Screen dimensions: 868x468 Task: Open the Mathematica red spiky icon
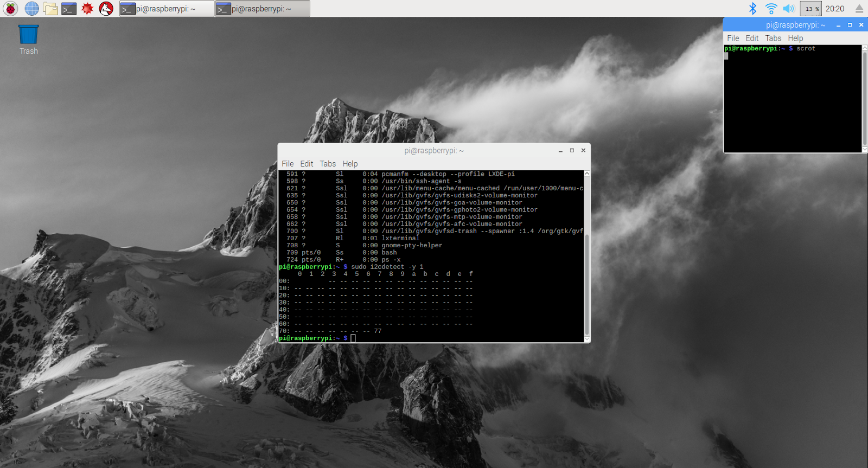click(x=87, y=9)
